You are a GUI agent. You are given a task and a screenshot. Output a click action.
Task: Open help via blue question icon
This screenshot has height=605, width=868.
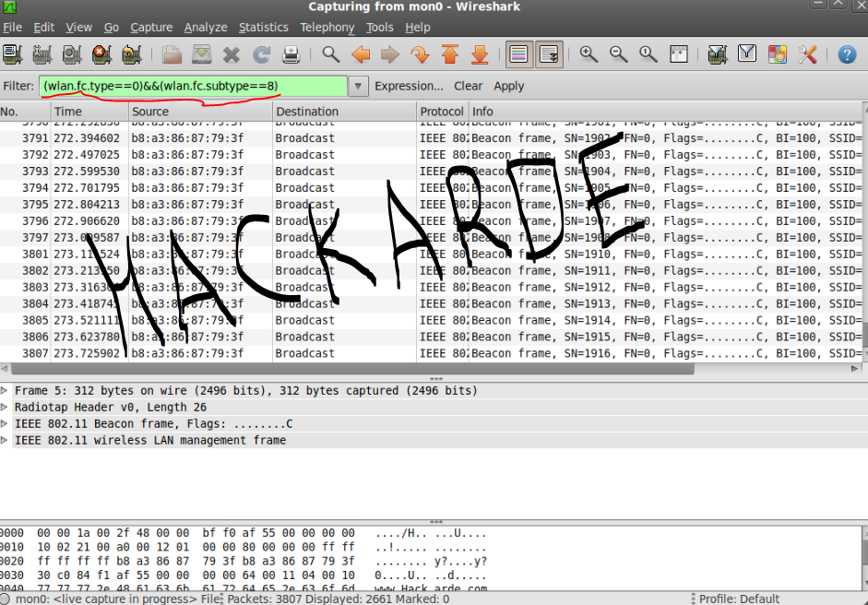tap(847, 54)
